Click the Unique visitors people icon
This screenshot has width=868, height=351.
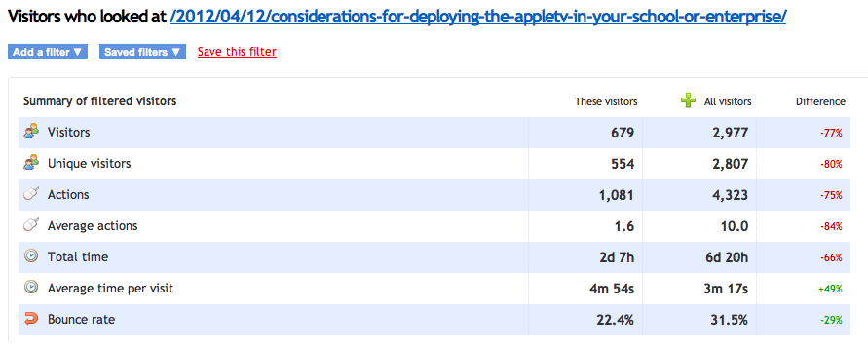31,163
